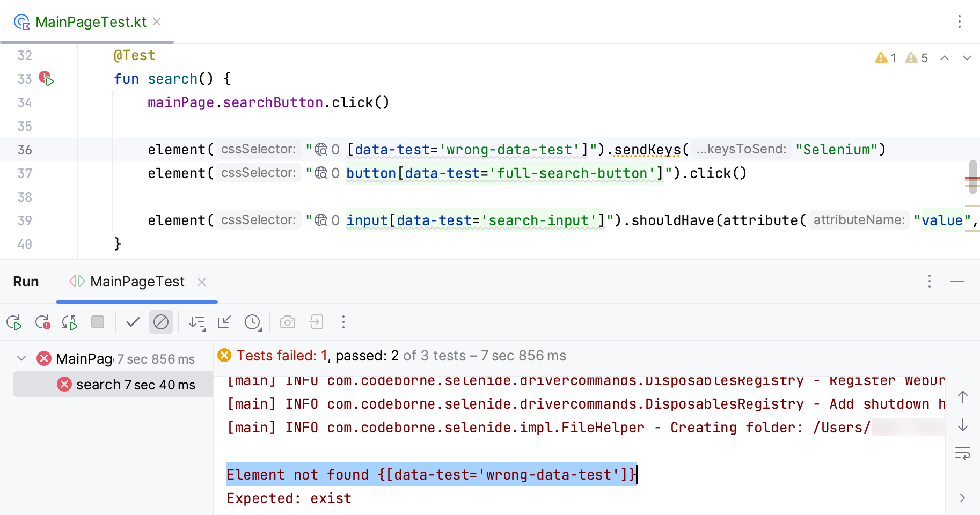Open the clock duration options dropdown
The height and width of the screenshot is (515, 980).
[253, 322]
